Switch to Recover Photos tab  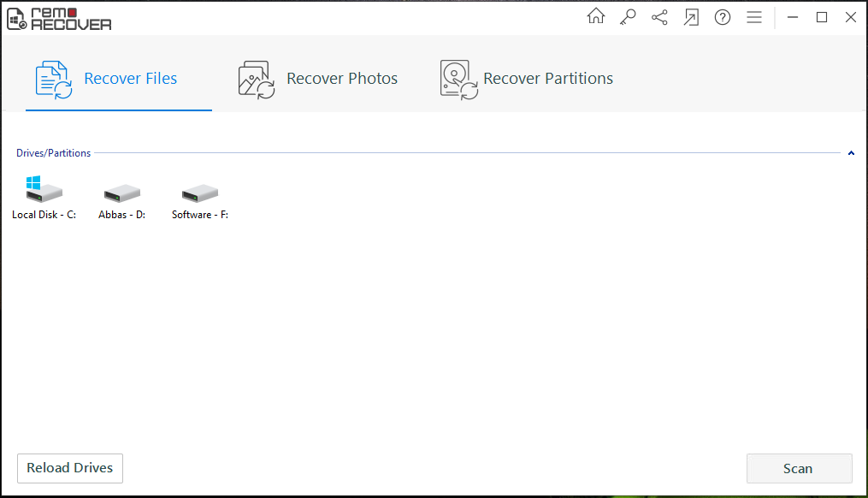318,79
